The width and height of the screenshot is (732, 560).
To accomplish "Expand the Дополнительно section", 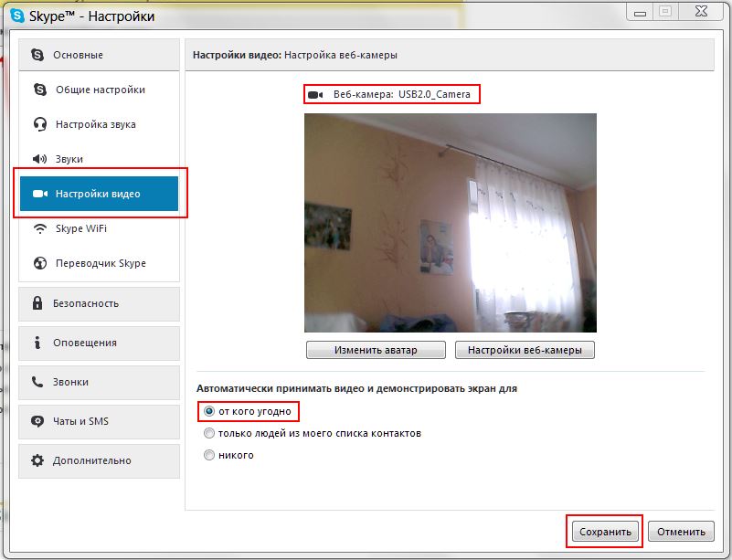I will click(99, 460).
